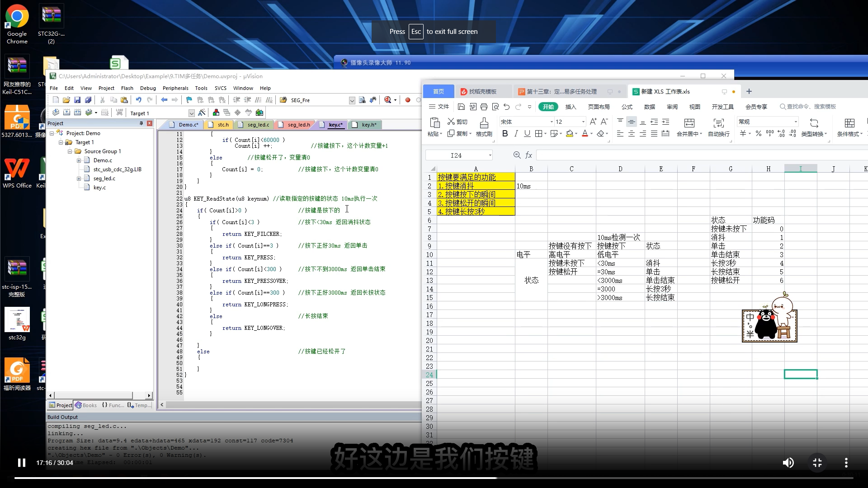This screenshot has height=488, width=868.
Task: Toggle breakpoint with the red dot icon
Action: (x=408, y=100)
